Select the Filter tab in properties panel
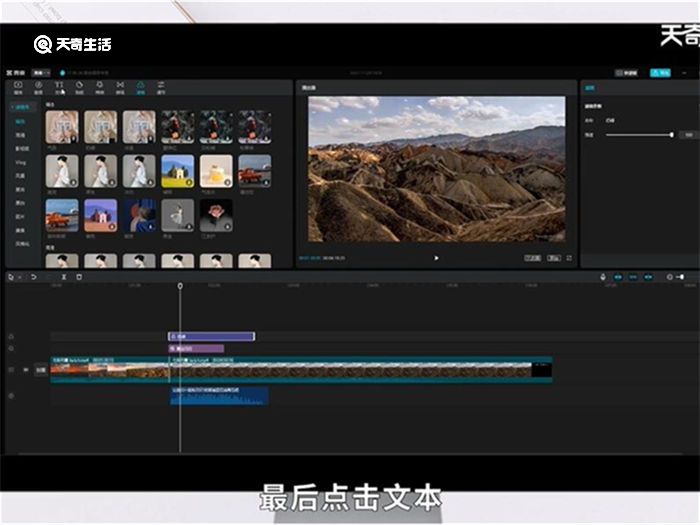 (x=590, y=88)
